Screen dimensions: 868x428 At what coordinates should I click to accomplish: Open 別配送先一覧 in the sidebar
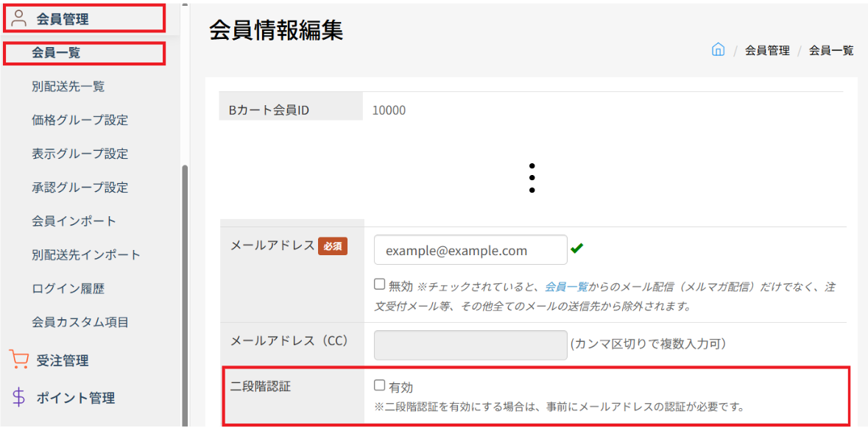pyautogui.click(x=68, y=87)
